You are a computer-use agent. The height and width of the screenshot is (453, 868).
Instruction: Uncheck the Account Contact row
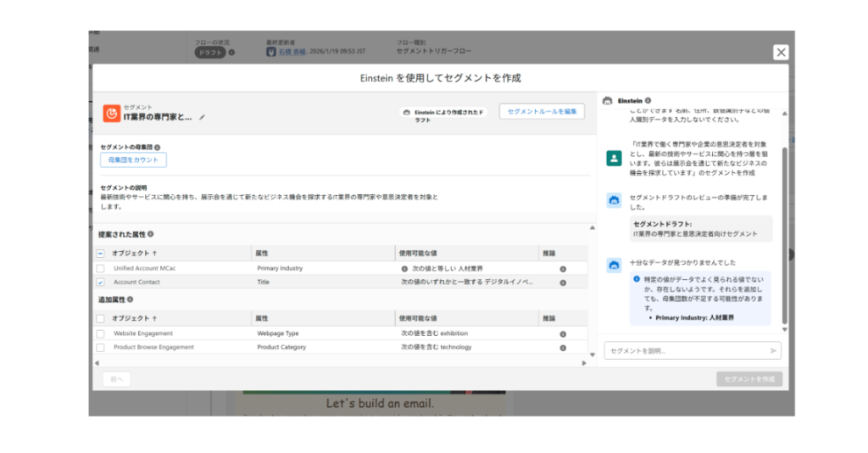[100, 282]
